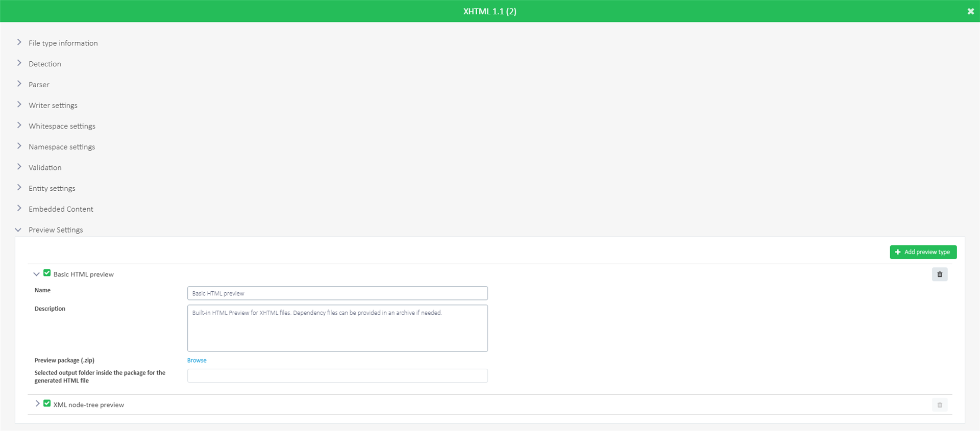Click the 'Description' field label
The height and width of the screenshot is (431, 980).
click(50, 309)
